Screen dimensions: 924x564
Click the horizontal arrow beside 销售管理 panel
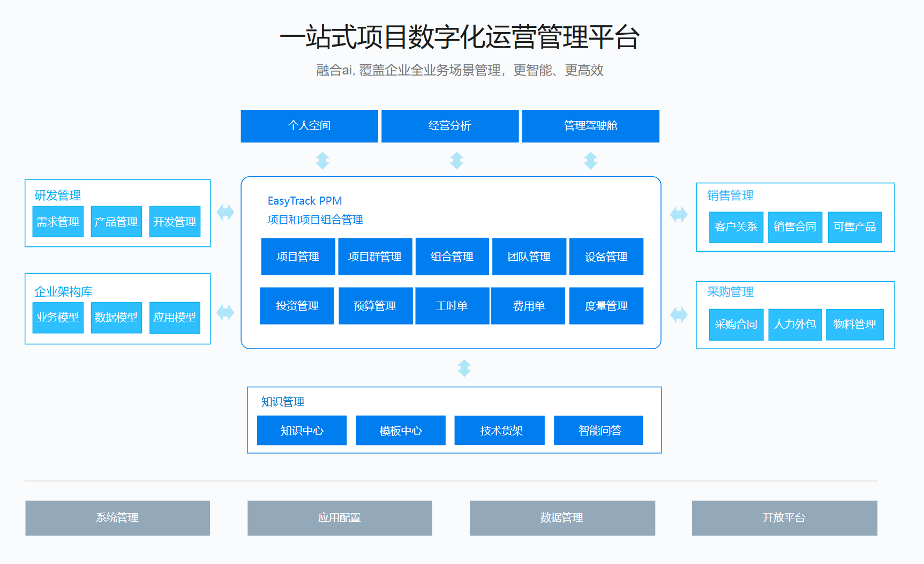(679, 215)
